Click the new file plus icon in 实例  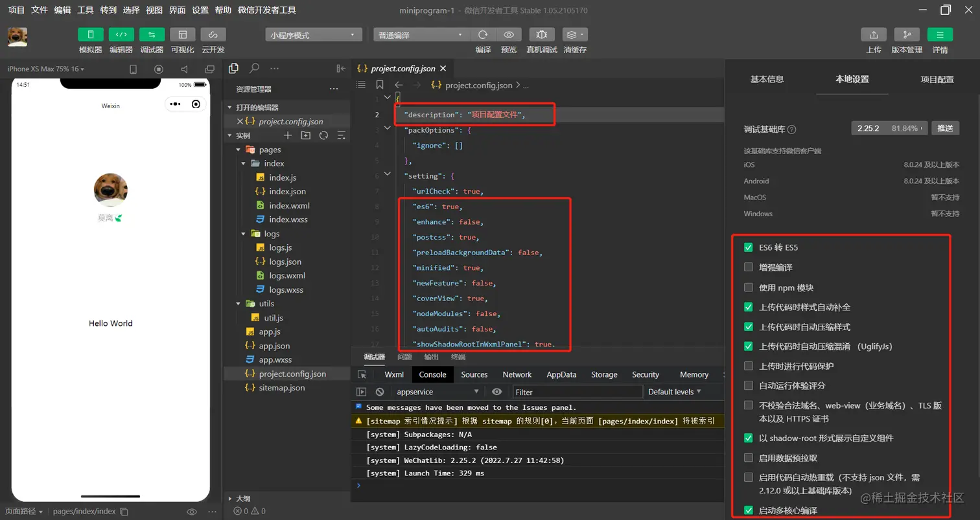tap(288, 135)
